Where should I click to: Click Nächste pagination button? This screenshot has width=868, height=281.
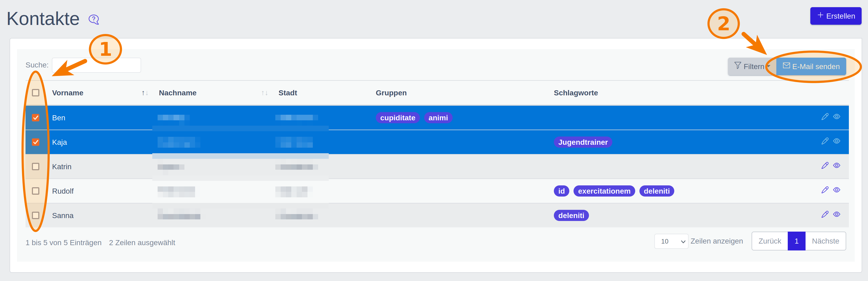pyautogui.click(x=825, y=241)
